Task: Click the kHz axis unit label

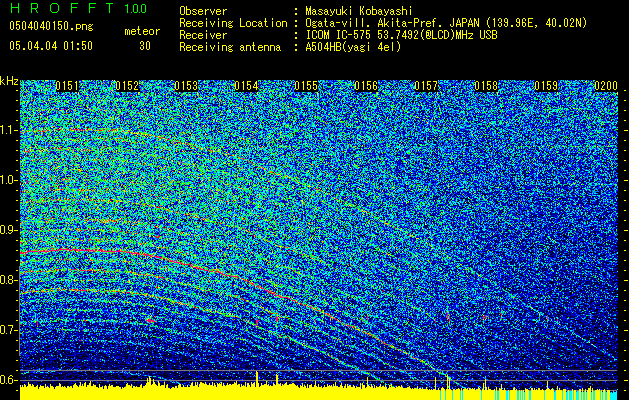Action: click(x=9, y=81)
